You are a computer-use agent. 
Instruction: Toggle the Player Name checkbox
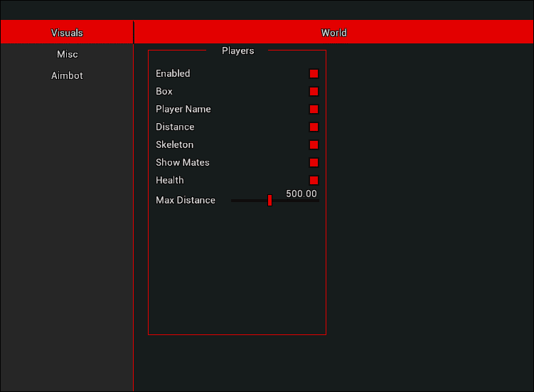314,109
